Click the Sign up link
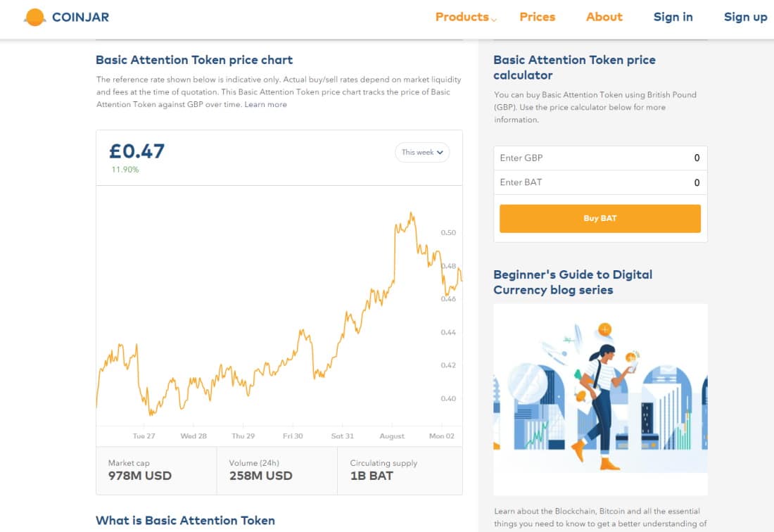 click(x=745, y=18)
